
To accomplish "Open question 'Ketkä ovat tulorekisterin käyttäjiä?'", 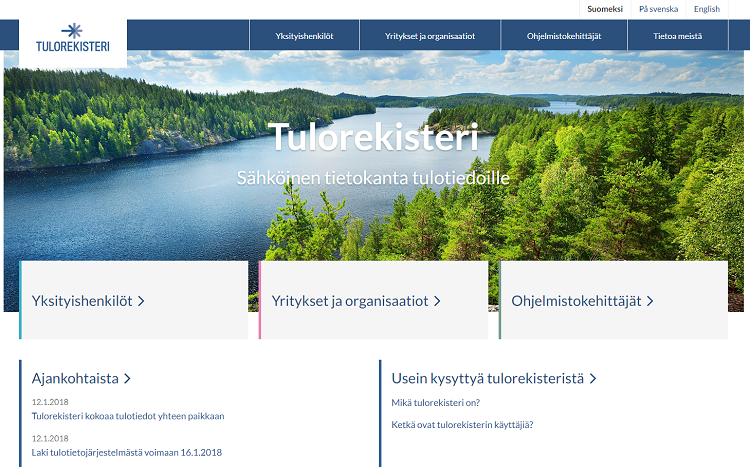I will (462, 424).
